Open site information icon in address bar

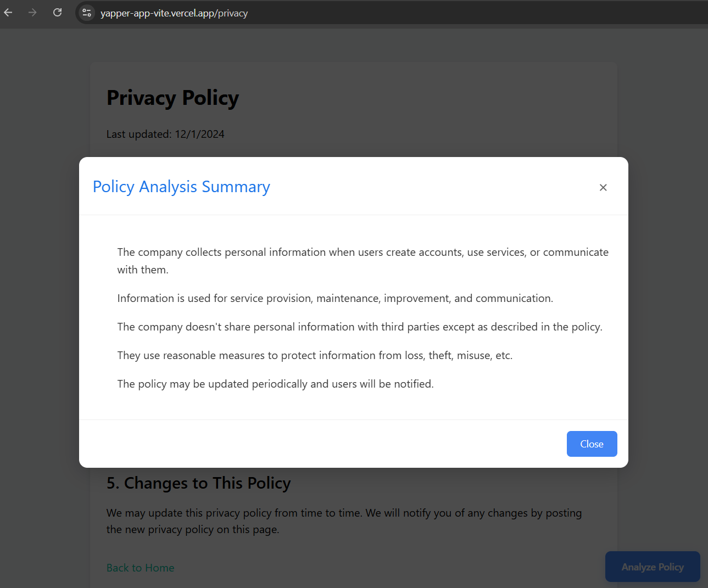click(87, 13)
